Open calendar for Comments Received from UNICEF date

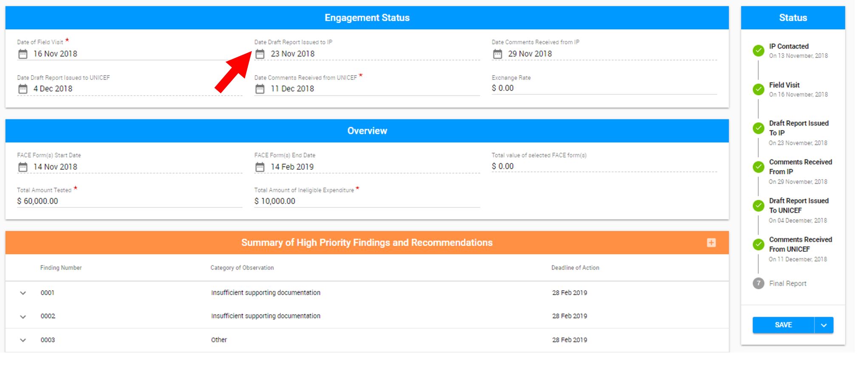coord(260,89)
